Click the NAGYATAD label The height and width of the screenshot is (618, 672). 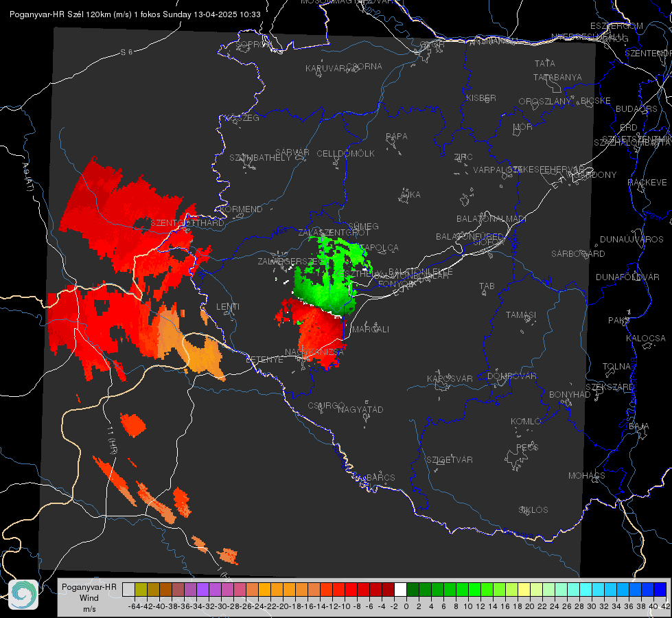[x=360, y=409]
